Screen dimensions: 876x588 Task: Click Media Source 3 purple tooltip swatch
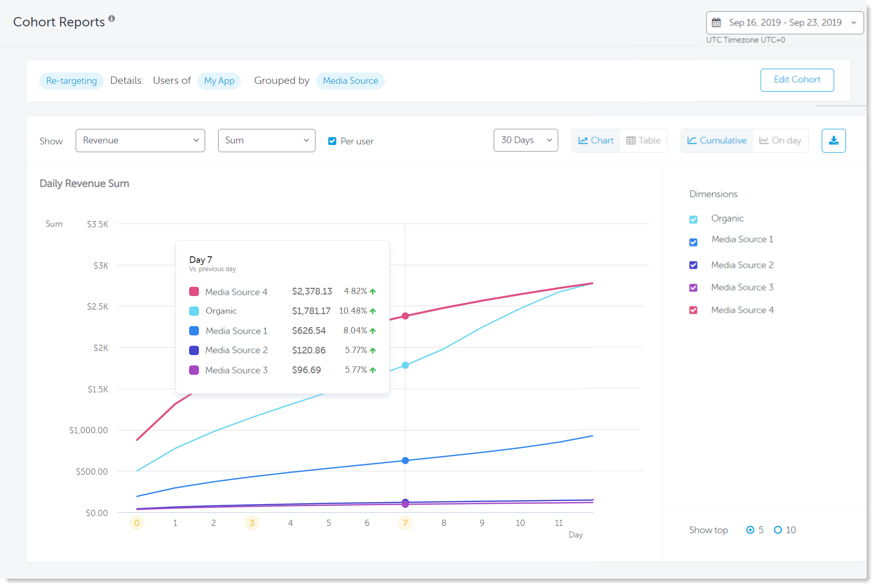click(x=194, y=370)
